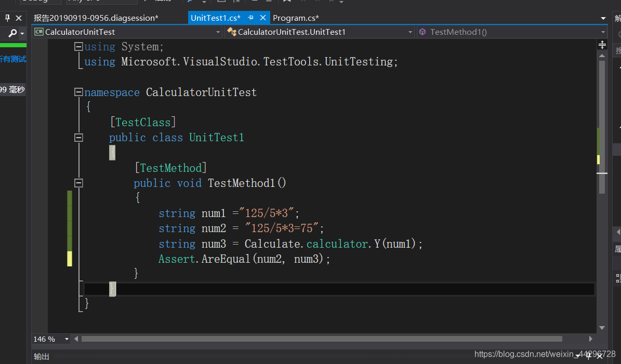621x364 pixels.
Task: Click the 所有测试 link
Action: click(x=12, y=59)
